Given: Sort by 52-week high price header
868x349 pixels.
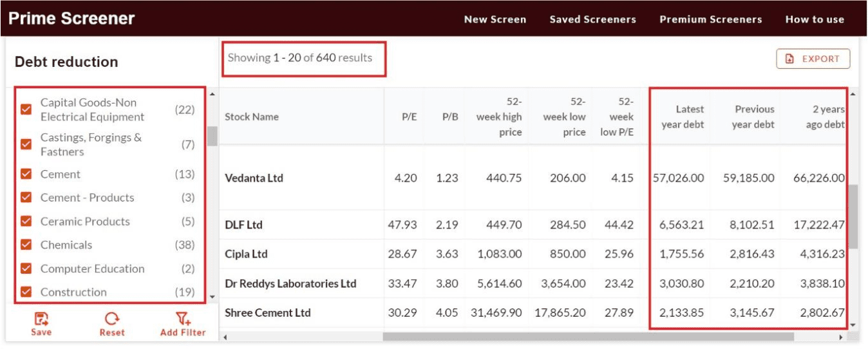Looking at the screenshot, I should 499,117.
